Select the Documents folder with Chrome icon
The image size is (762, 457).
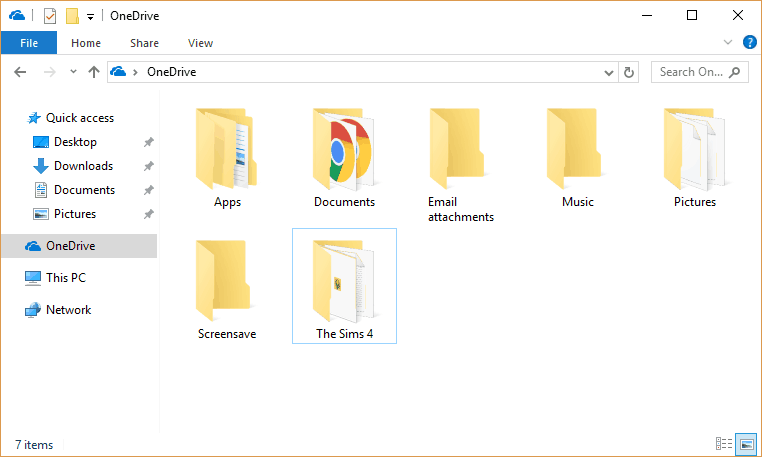(344, 158)
